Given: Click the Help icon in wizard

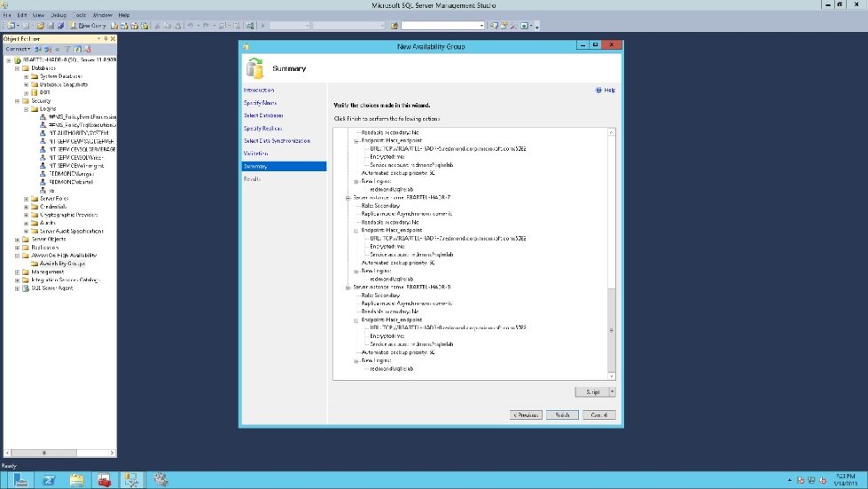Looking at the screenshot, I should [x=598, y=90].
